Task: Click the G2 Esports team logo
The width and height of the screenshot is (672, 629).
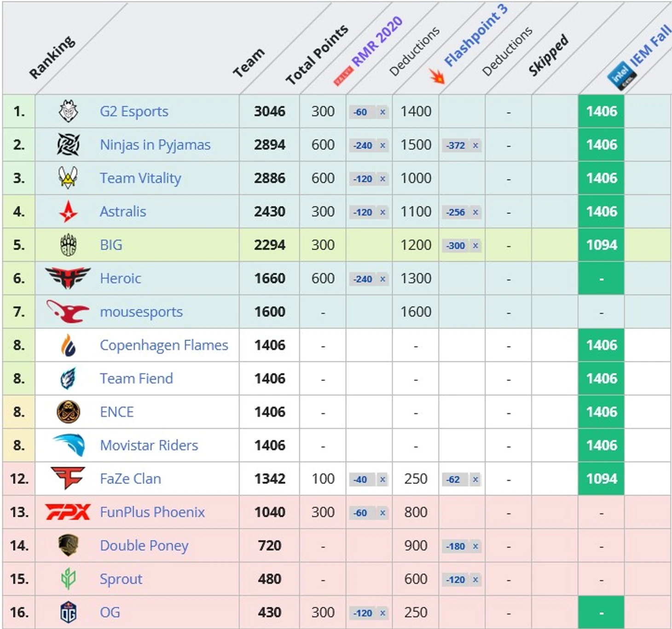Action: [x=68, y=111]
